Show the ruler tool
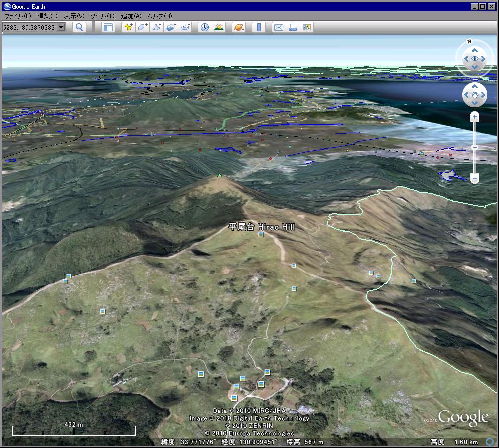The height and width of the screenshot is (448, 499). tap(259, 27)
